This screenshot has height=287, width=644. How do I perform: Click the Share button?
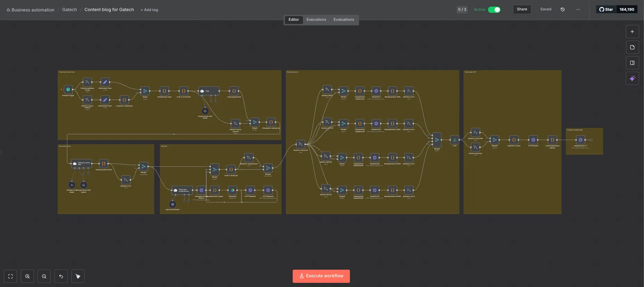point(522,9)
